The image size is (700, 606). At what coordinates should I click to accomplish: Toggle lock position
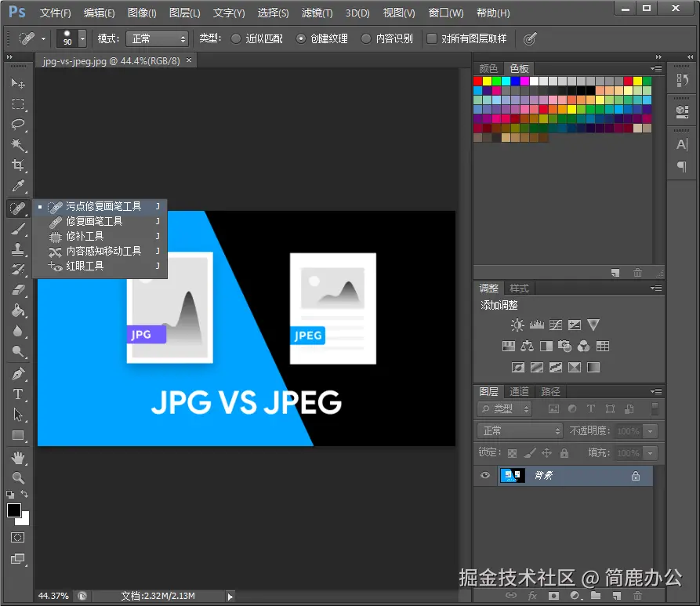click(x=547, y=453)
